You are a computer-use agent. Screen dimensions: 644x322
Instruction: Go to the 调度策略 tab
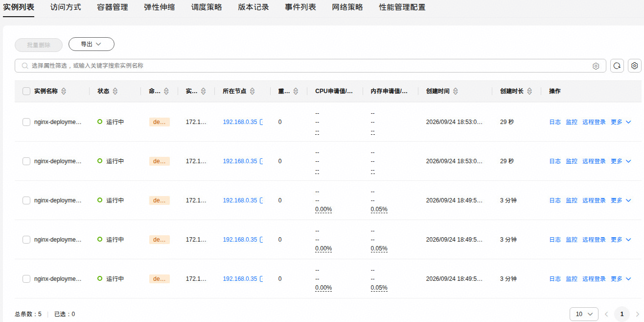pos(207,7)
